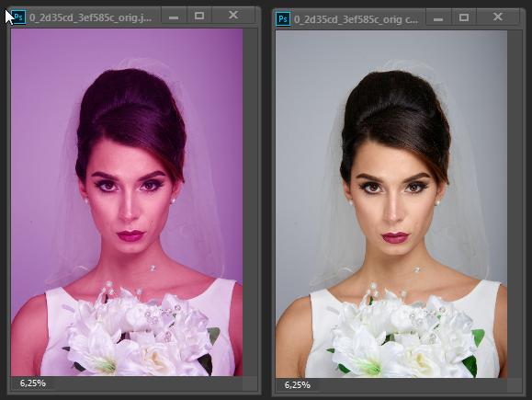Minimize the left purple-tinted document window
Image resolution: width=532 pixels, height=400 pixels.
click(x=174, y=16)
